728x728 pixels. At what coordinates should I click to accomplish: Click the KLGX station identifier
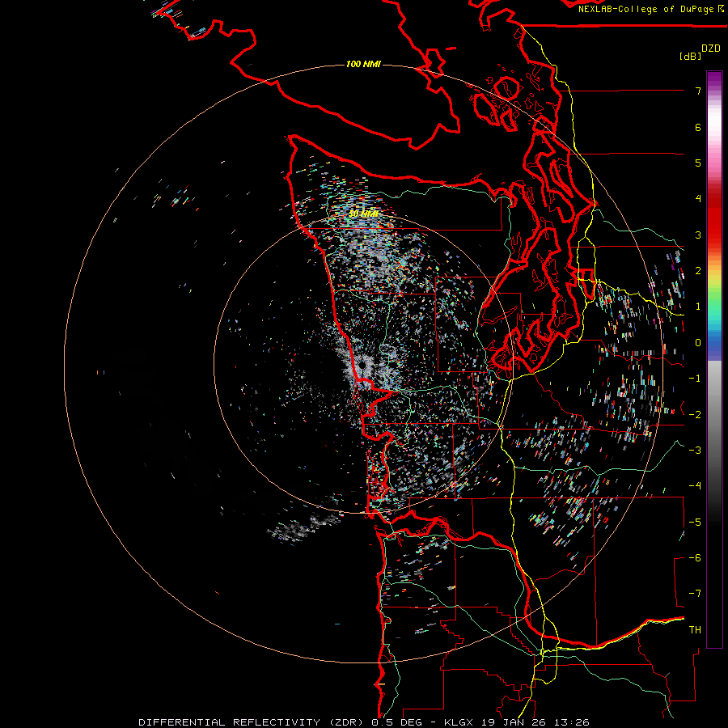point(459,722)
